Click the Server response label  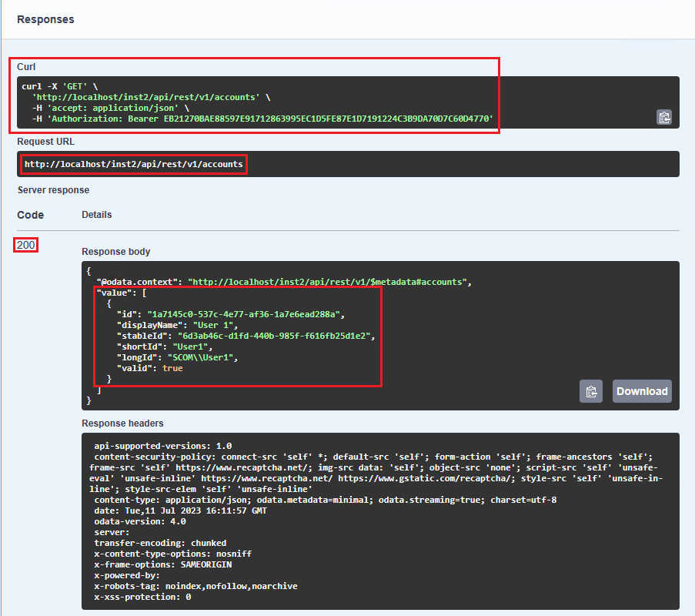coord(53,190)
